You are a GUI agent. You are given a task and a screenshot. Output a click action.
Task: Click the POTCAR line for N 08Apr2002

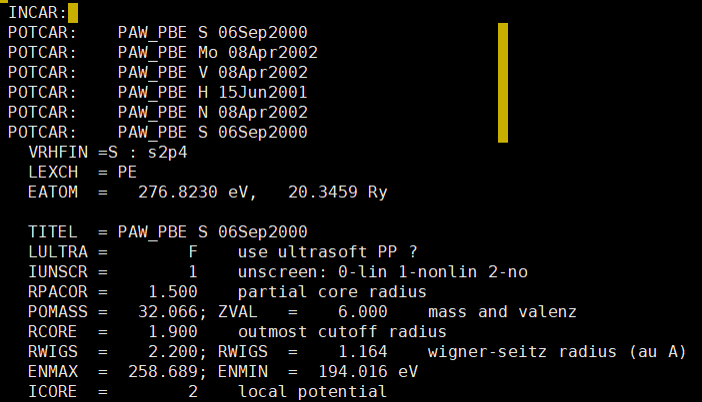coord(158,112)
